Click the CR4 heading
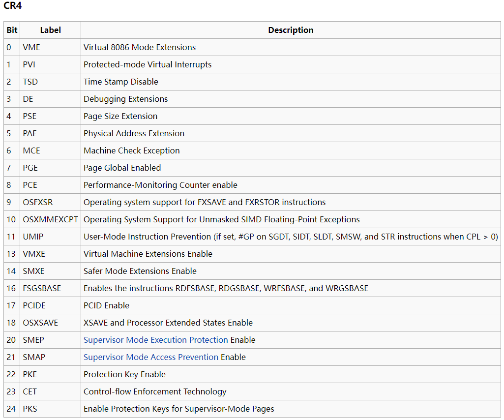Screen dimensions: 504x420 (x=12, y=6)
